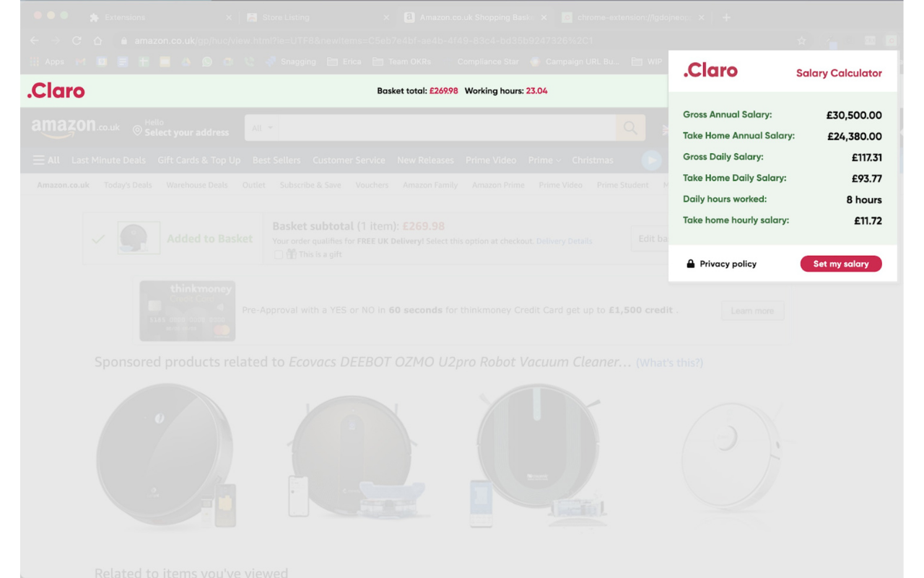Screen dimensions: 924x578
Task: Open the Christmas nav link
Action: click(x=593, y=160)
